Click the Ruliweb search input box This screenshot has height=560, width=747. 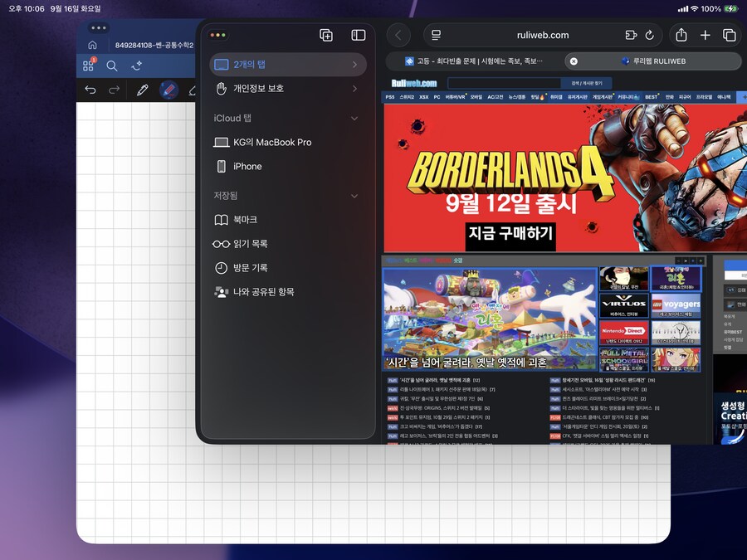(505, 83)
